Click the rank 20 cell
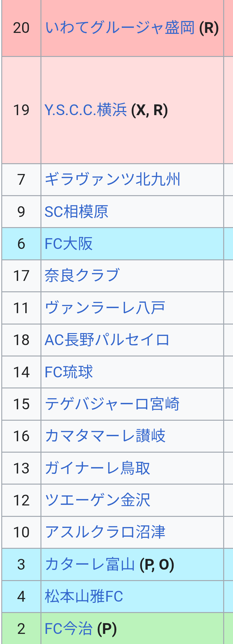This screenshot has height=644, width=233. tap(21, 28)
